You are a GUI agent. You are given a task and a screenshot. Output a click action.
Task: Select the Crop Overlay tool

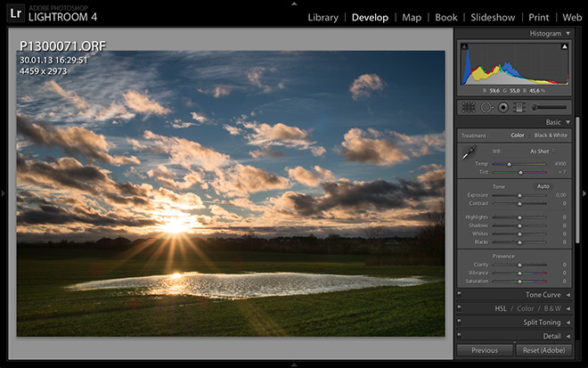pos(468,107)
